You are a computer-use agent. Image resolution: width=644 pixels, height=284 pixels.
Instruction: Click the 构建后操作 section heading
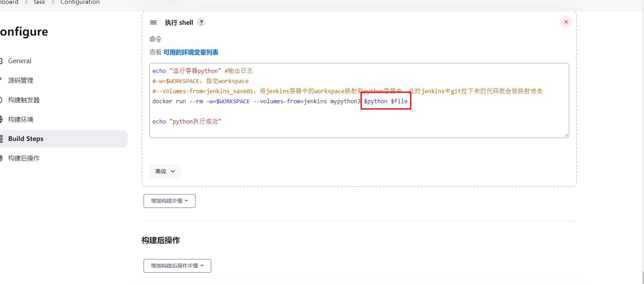[161, 240]
